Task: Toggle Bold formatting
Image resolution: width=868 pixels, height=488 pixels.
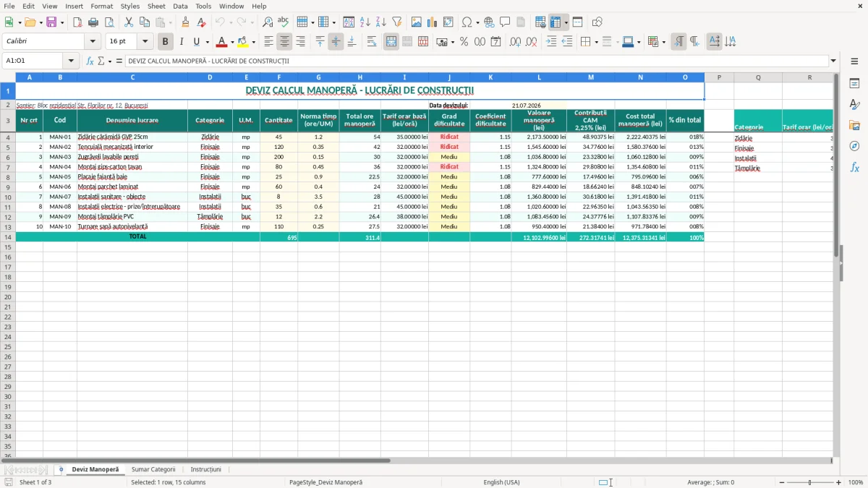Action: pyautogui.click(x=166, y=42)
